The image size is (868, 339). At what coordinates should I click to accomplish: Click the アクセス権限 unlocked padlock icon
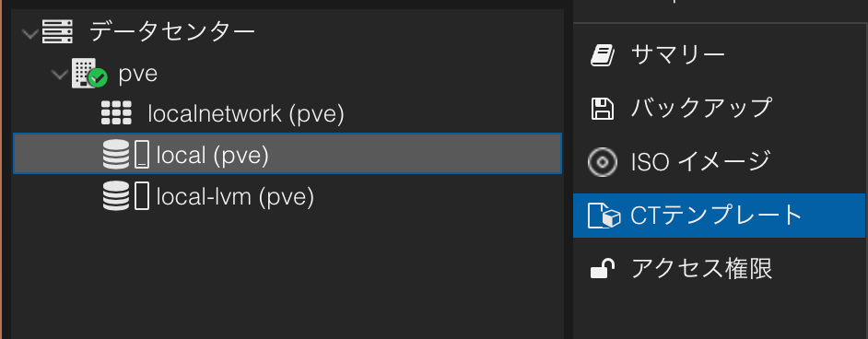[602, 269]
